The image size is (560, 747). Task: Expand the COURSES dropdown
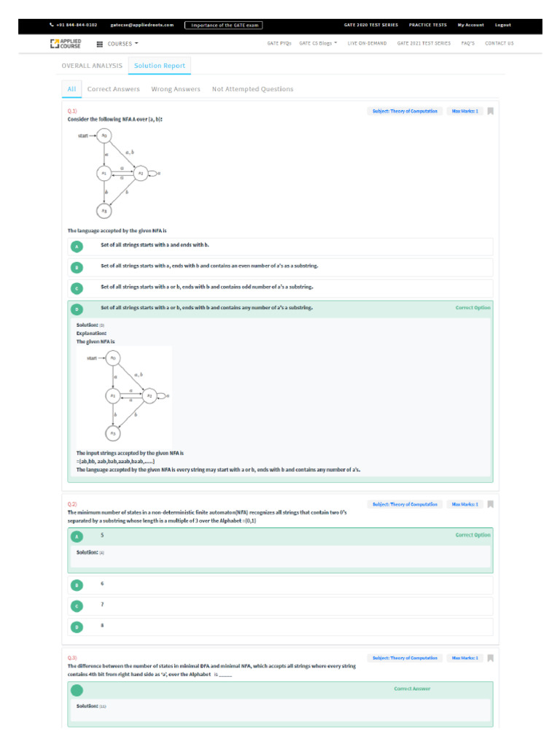click(x=122, y=44)
